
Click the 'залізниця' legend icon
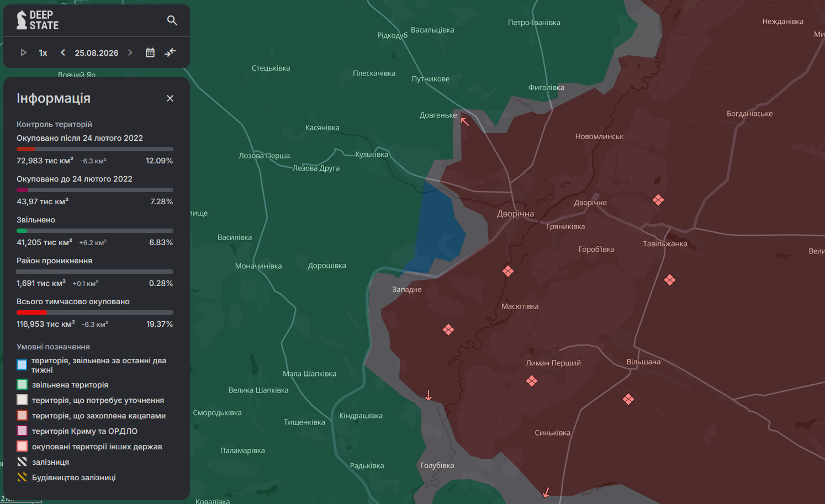pos(22,462)
